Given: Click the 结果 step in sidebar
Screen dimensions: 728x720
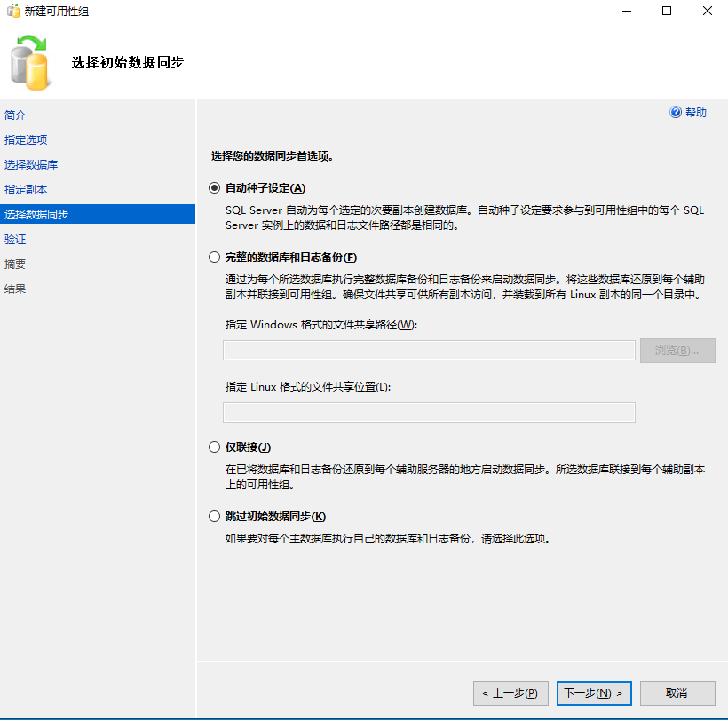Looking at the screenshot, I should point(15,289).
